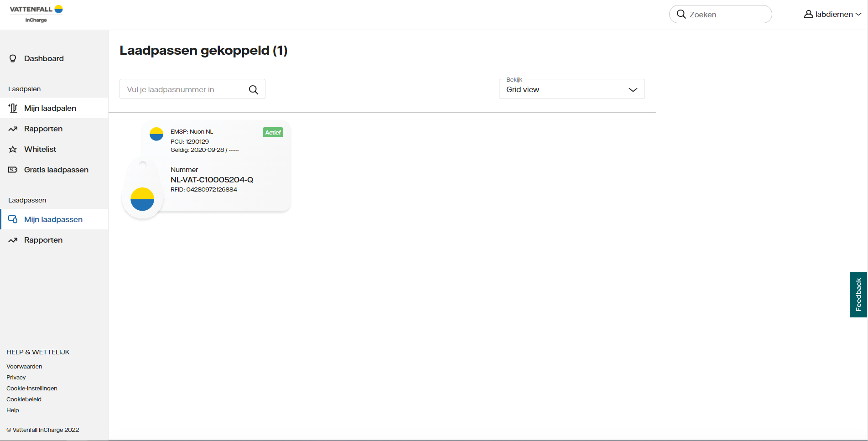Select the Dashboard icon in the sidebar

12,58
